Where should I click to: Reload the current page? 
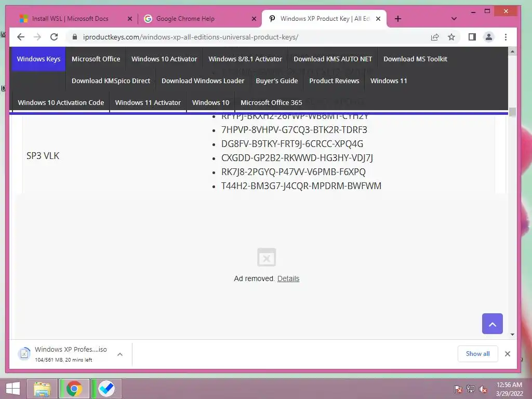click(54, 37)
